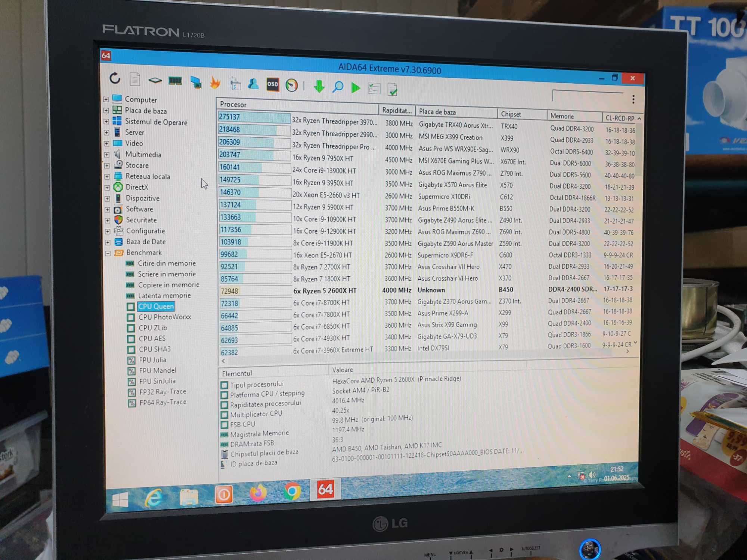Click the memory module toolbar icon

pos(175,81)
